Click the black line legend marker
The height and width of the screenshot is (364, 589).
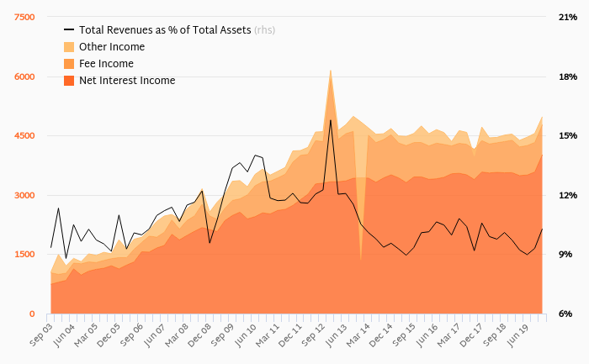[x=69, y=30]
